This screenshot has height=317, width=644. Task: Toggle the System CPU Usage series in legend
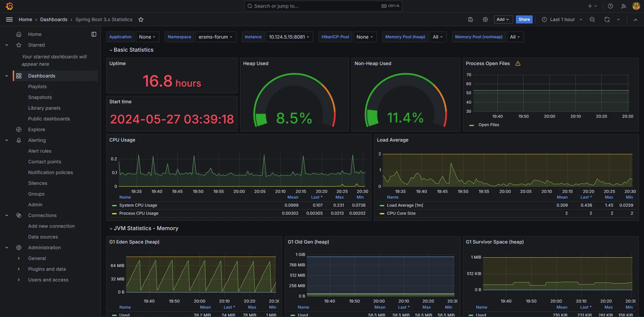point(138,205)
